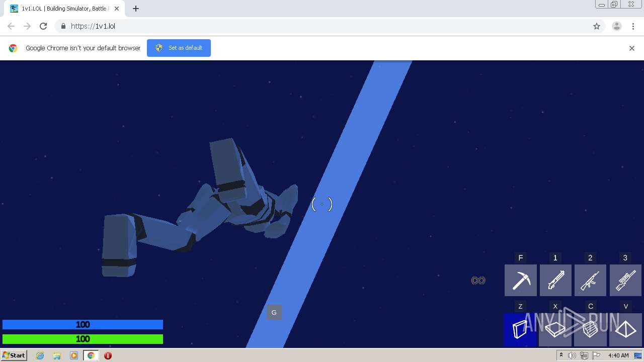
Task: Choose the stairs building piece
Action: 590,330
